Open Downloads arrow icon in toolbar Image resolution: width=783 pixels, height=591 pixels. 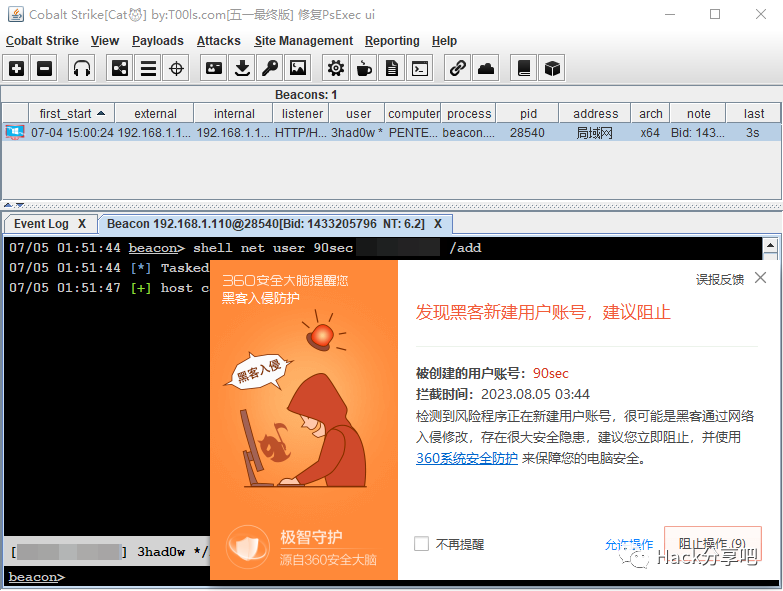coord(242,68)
